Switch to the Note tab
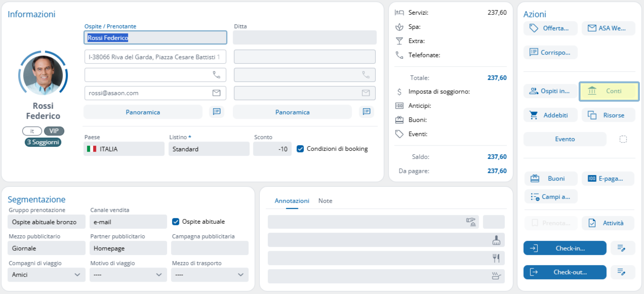 tap(325, 201)
